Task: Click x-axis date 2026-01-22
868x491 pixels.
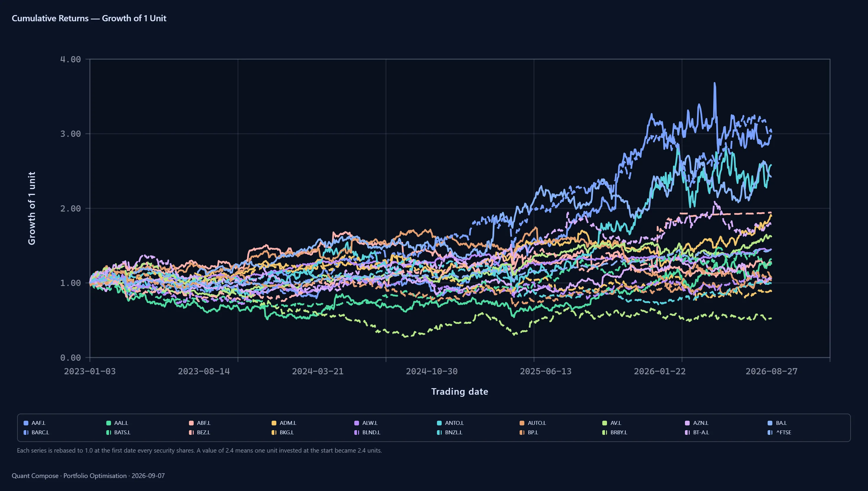Action: [x=660, y=371]
